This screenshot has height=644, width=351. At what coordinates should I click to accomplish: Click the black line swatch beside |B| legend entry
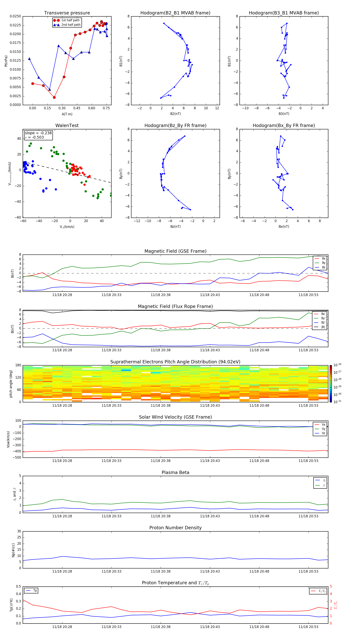tap(316, 327)
